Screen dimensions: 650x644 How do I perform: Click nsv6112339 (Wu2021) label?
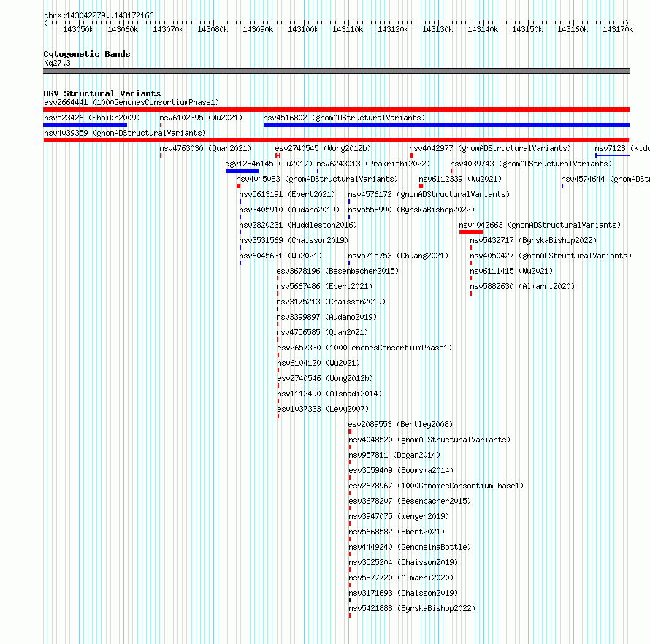[x=460, y=179]
